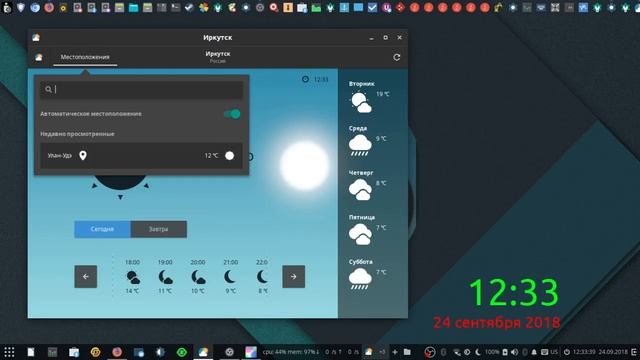Launch Firefox from the bottom panel

(117, 352)
